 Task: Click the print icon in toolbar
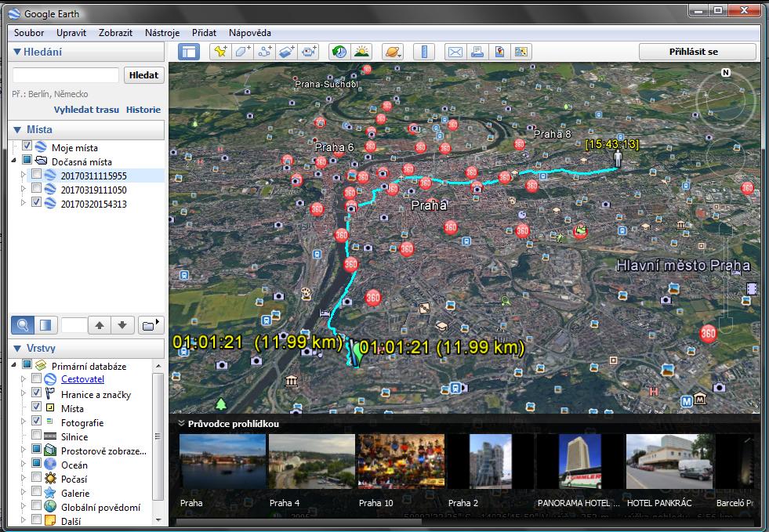(x=477, y=52)
